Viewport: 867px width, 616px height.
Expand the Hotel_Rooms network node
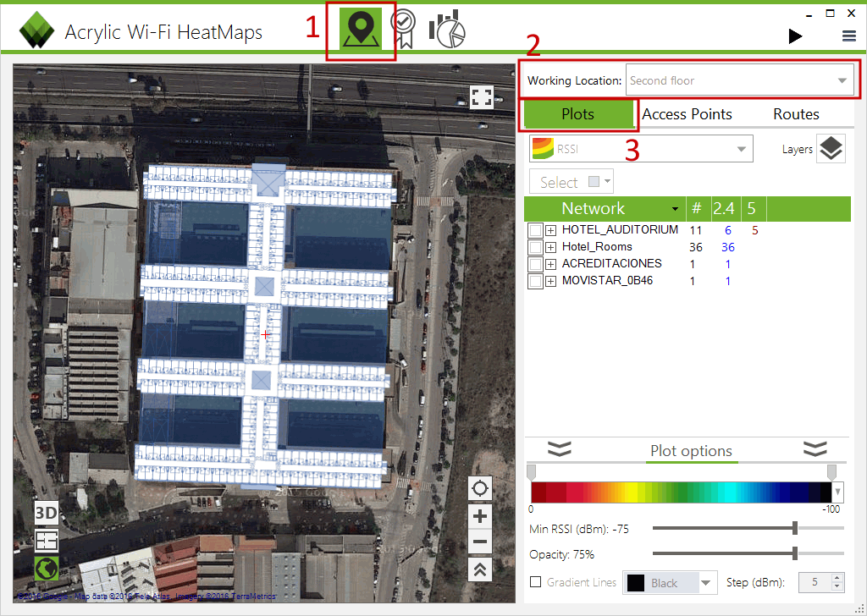click(550, 248)
